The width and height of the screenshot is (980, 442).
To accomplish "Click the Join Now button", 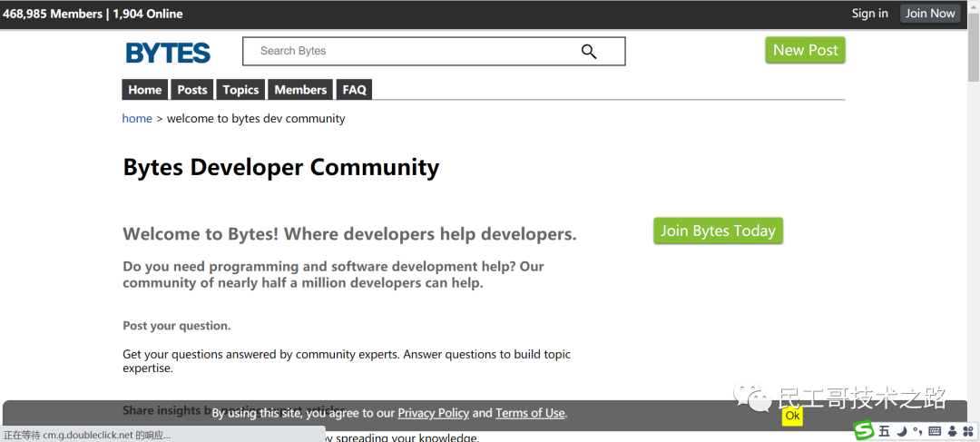I will click(x=930, y=13).
